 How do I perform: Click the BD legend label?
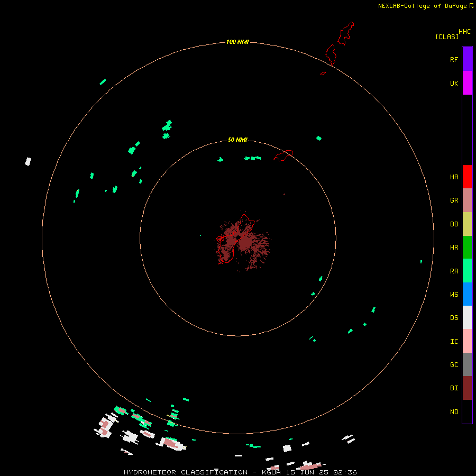(x=454, y=224)
